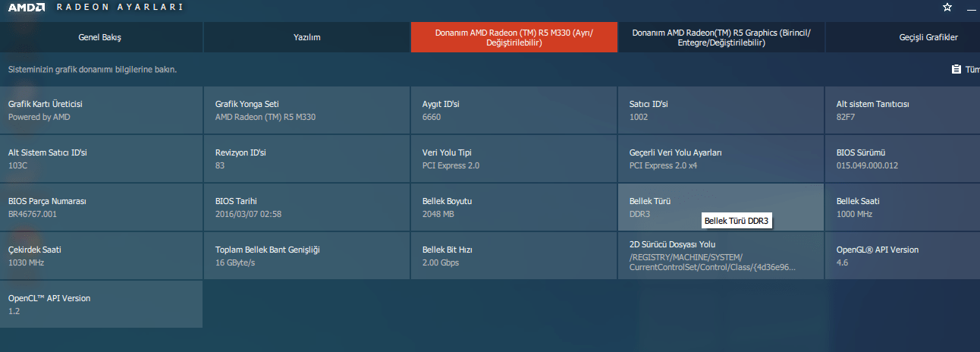This screenshot has width=980, height=352.
Task: Switch to Geçişli Grafikler tab
Action: [903, 37]
